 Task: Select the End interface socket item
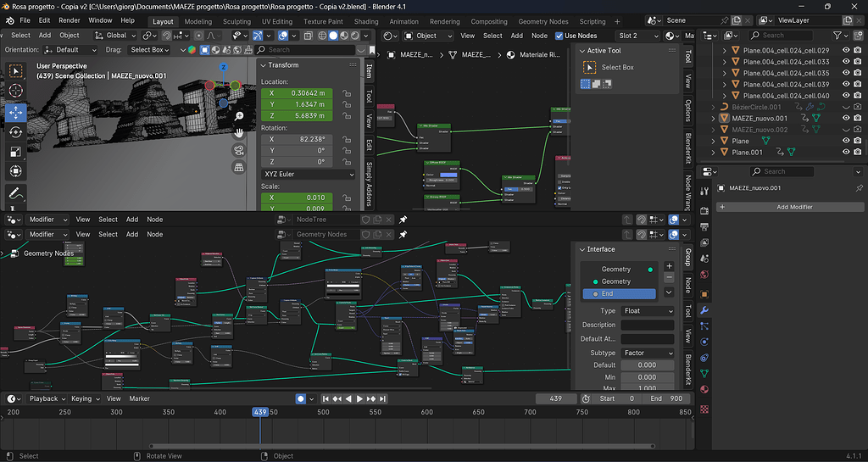pyautogui.click(x=619, y=294)
